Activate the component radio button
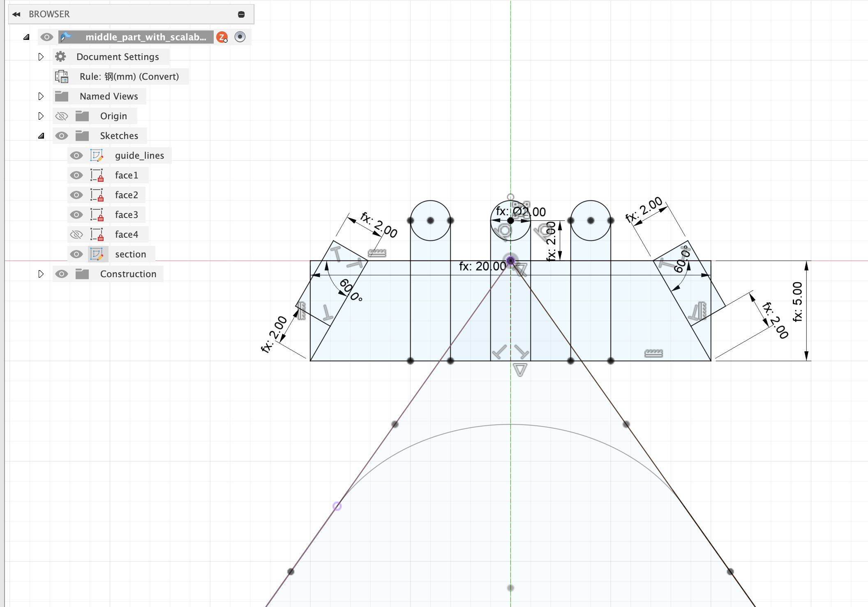868x607 pixels. point(240,37)
